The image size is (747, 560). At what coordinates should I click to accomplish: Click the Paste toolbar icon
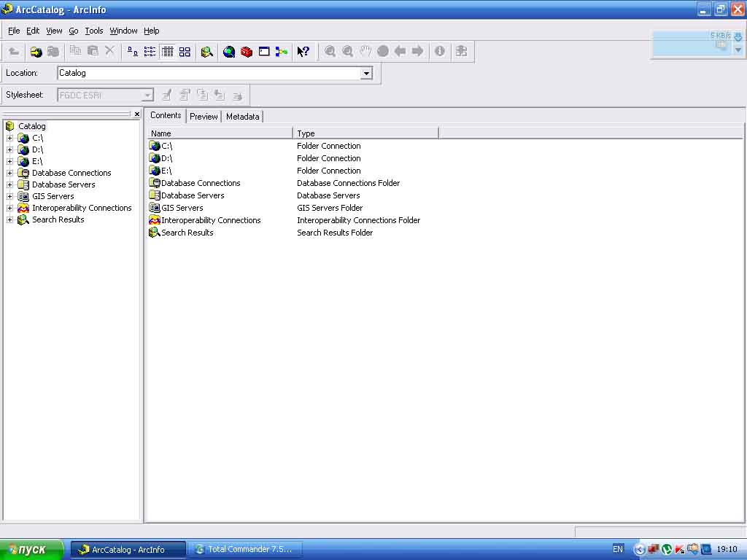93,50
